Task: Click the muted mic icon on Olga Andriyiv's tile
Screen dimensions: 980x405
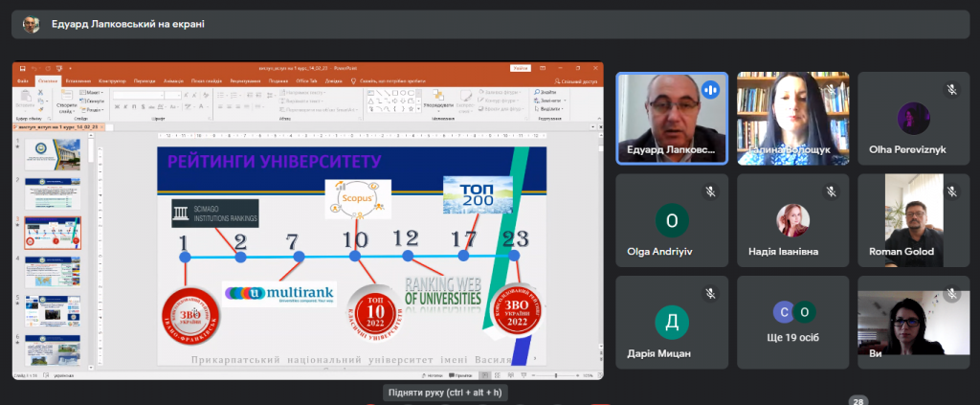Action: click(x=710, y=191)
